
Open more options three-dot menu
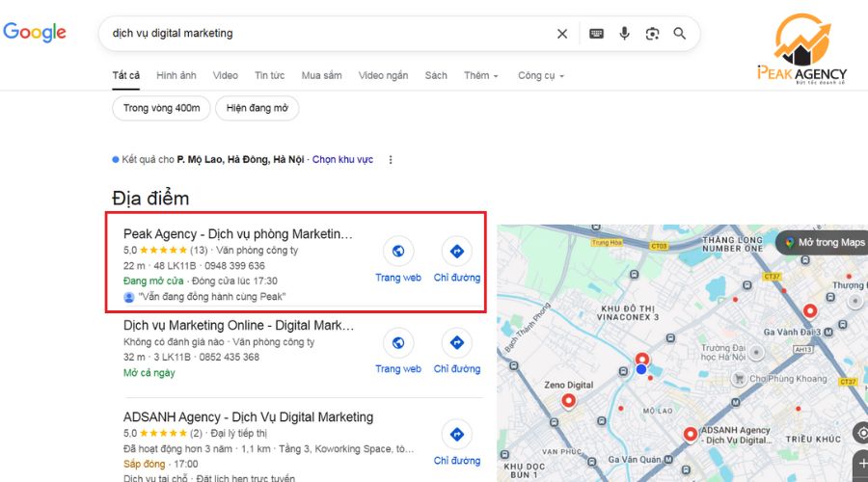tap(391, 159)
